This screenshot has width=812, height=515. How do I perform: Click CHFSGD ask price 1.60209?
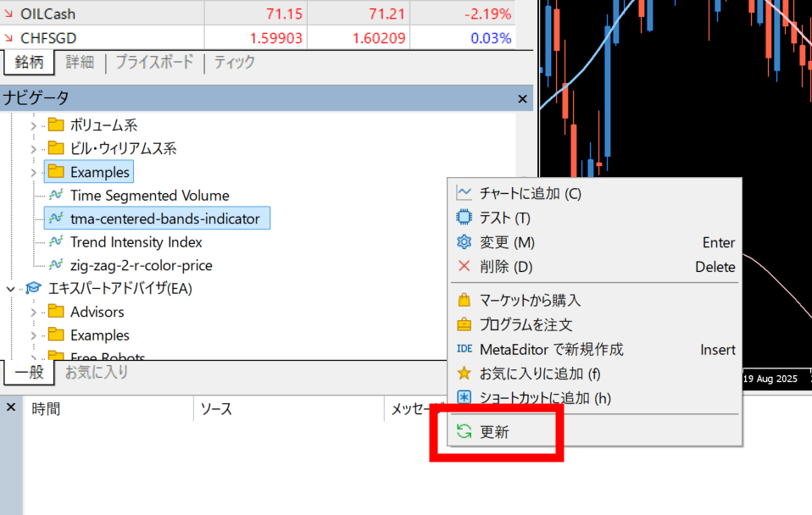tap(379, 38)
